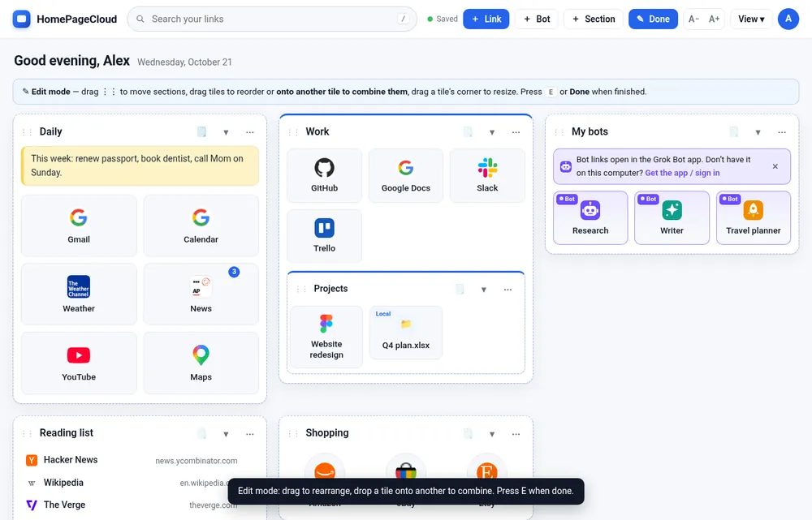Click the note icon in Daily section header
This screenshot has width=812, height=520.
coord(202,132)
